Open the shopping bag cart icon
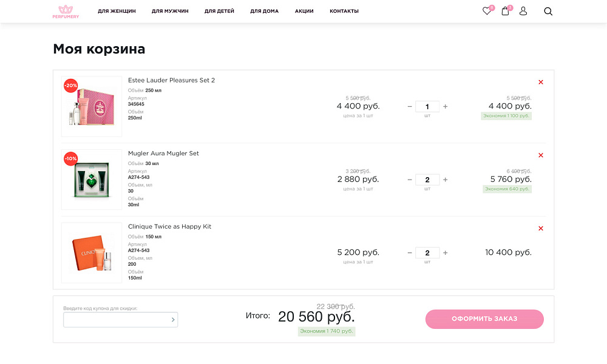This screenshot has width=607, height=364. 505,11
